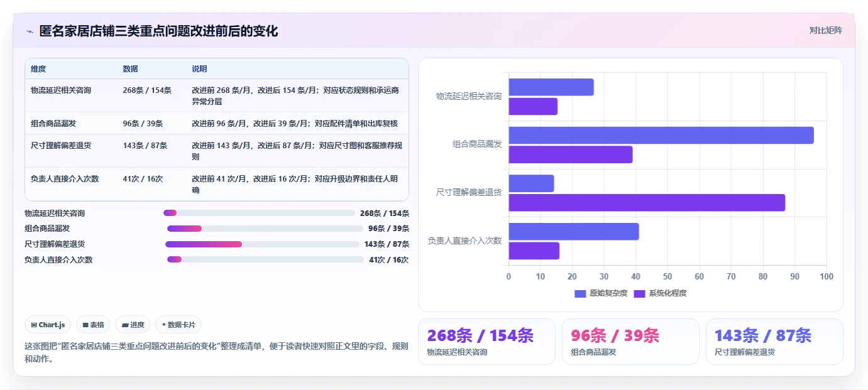Open the 96条 / 39条 data card

630,341
